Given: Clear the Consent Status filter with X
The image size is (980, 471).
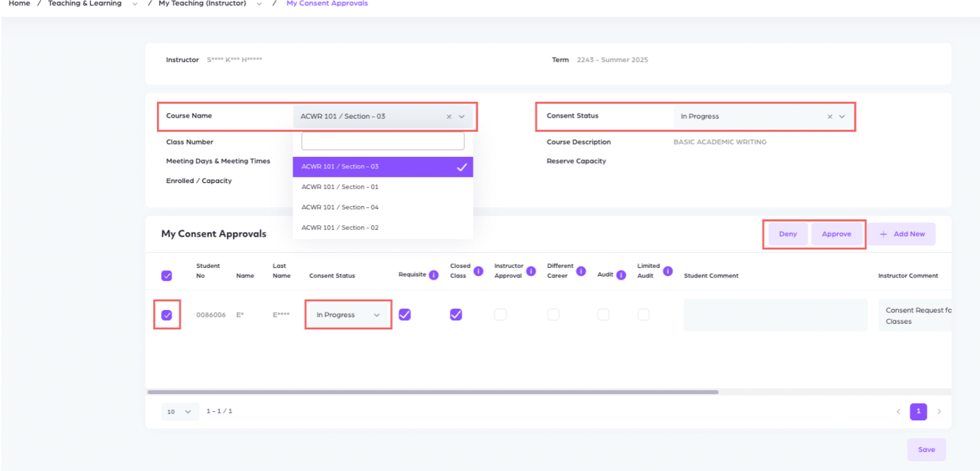Looking at the screenshot, I should click(830, 117).
